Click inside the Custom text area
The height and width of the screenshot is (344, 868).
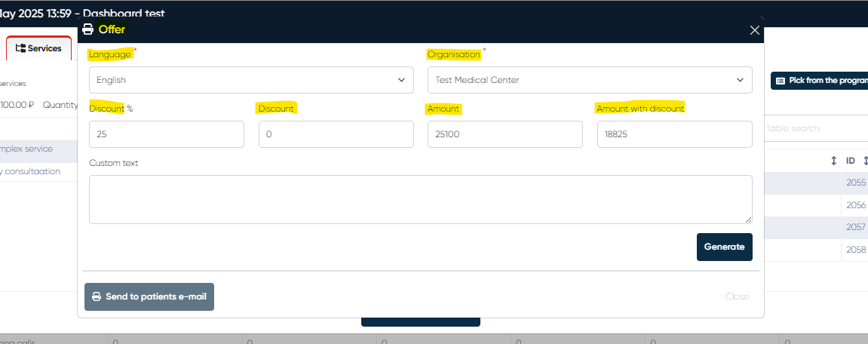[x=420, y=199]
